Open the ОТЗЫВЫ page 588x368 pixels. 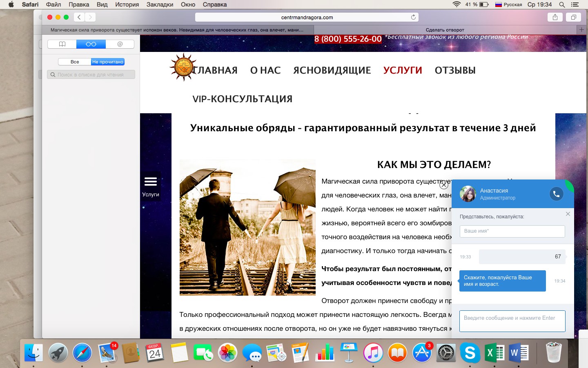455,70
